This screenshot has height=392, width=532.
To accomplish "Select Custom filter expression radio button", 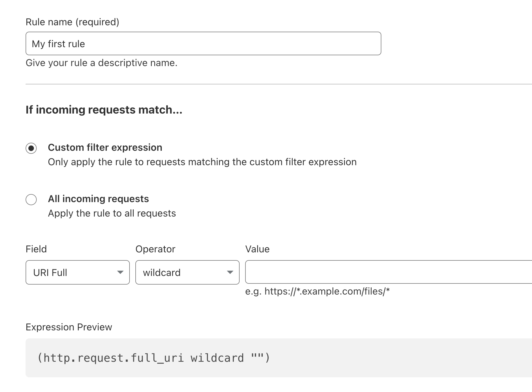I will pyautogui.click(x=31, y=148).
